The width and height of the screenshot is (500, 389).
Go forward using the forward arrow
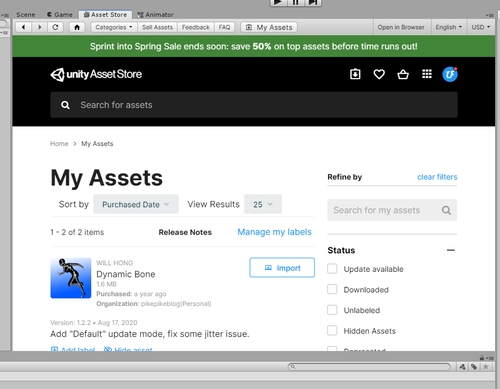[40, 27]
